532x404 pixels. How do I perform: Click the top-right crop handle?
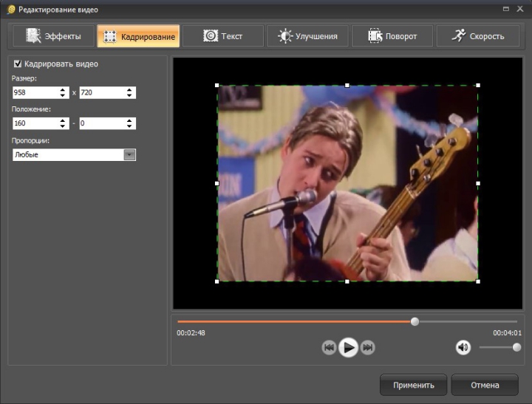point(478,86)
